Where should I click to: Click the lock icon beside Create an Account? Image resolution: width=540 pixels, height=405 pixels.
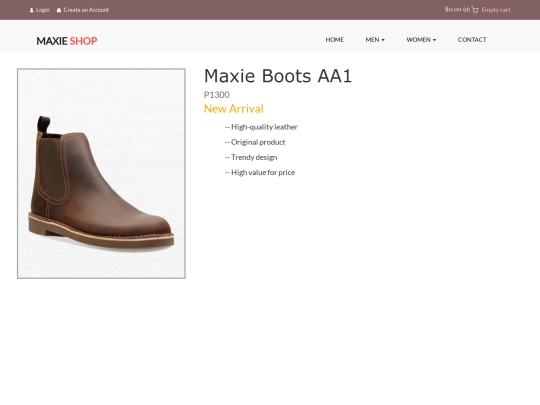tap(59, 10)
